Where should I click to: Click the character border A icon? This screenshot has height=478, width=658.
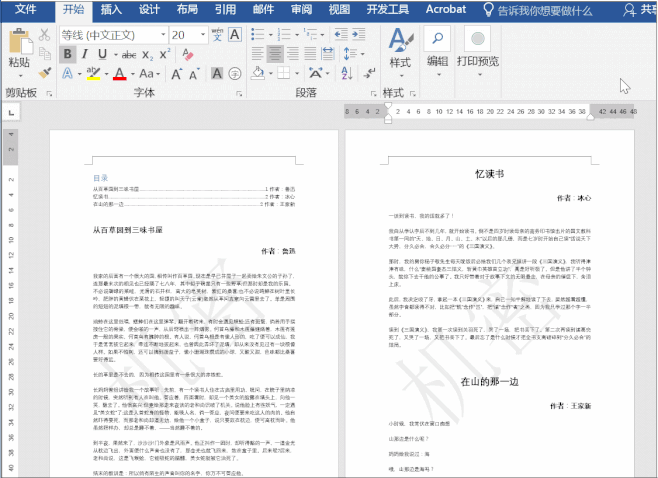pos(235,34)
